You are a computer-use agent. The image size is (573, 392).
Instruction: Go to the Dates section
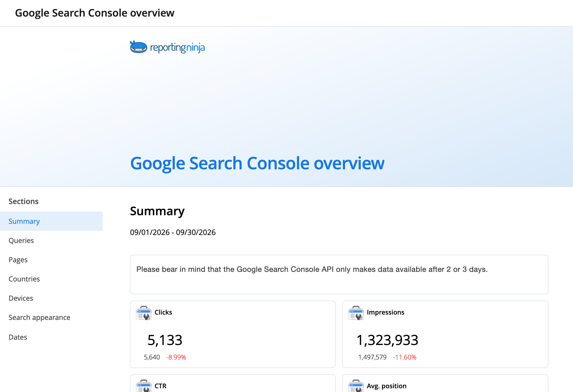tap(51, 337)
